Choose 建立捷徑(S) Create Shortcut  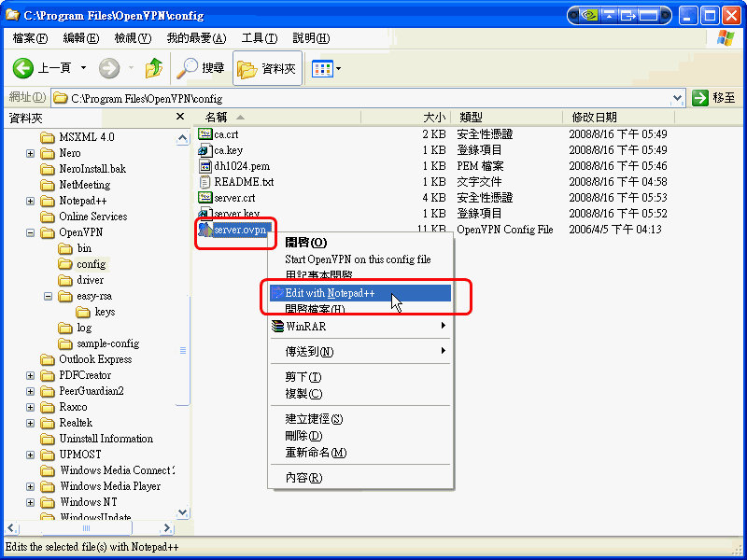pyautogui.click(x=360, y=419)
